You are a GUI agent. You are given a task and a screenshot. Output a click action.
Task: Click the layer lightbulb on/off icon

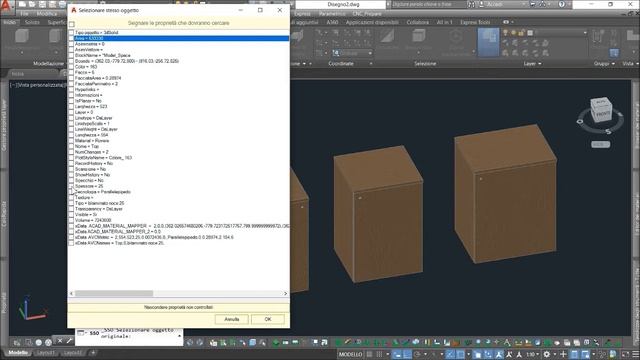point(505,33)
